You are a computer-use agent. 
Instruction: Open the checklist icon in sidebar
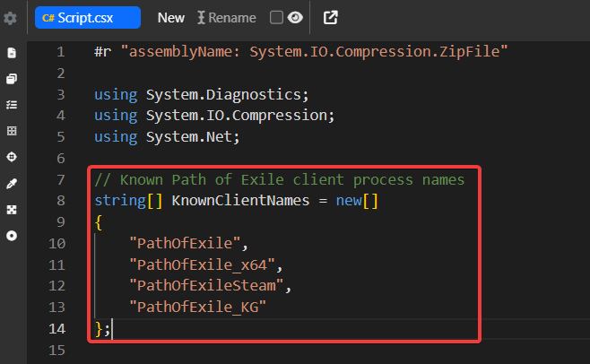coord(12,105)
